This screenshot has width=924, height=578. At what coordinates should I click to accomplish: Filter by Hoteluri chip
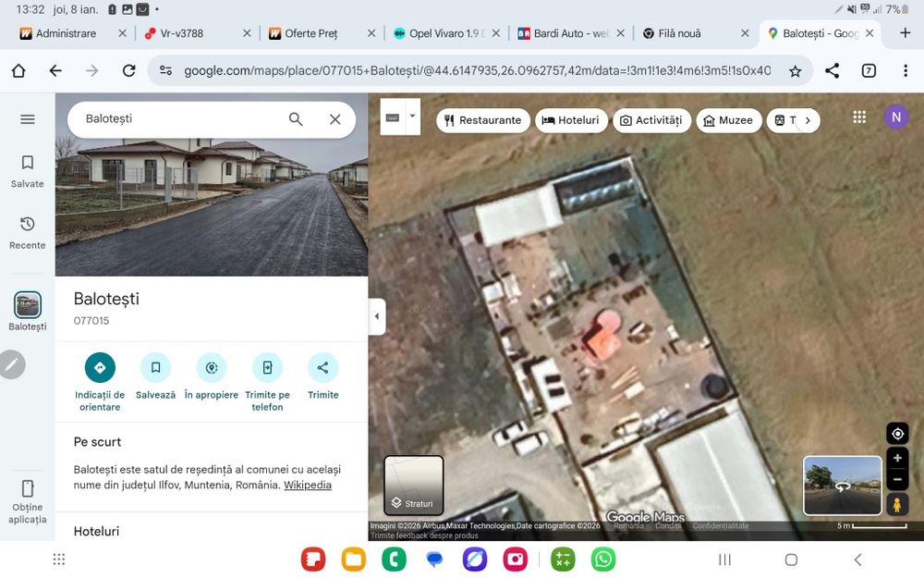point(571,120)
